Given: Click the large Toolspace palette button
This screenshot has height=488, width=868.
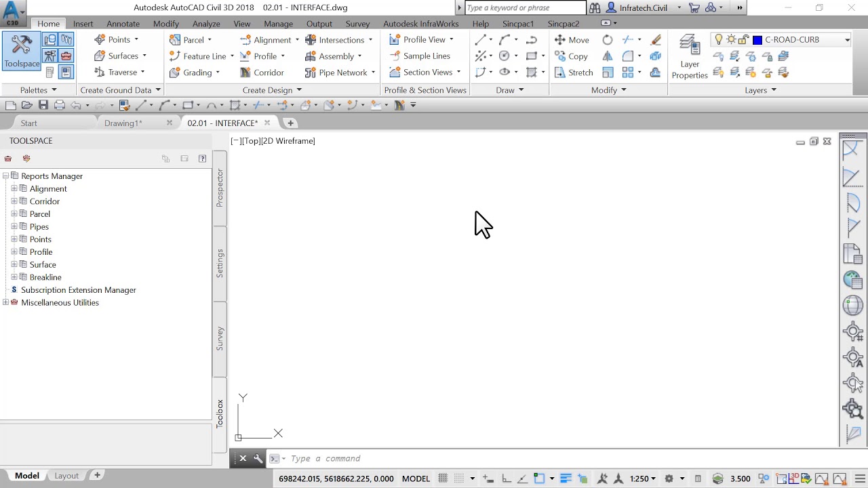Looking at the screenshot, I should [x=22, y=52].
